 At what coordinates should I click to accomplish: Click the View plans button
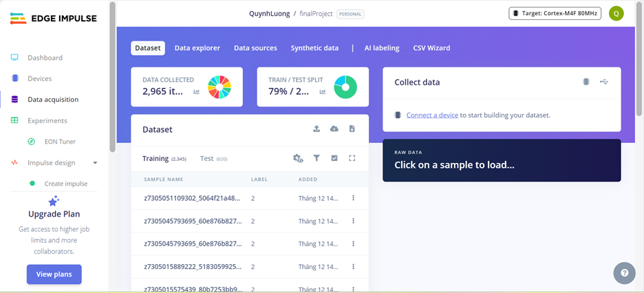[x=54, y=274]
